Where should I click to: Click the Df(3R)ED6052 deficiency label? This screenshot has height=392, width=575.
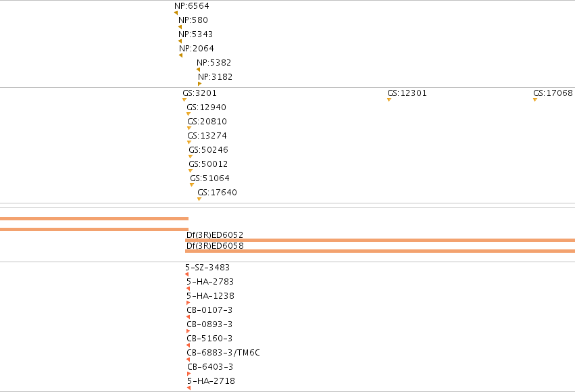(215, 235)
